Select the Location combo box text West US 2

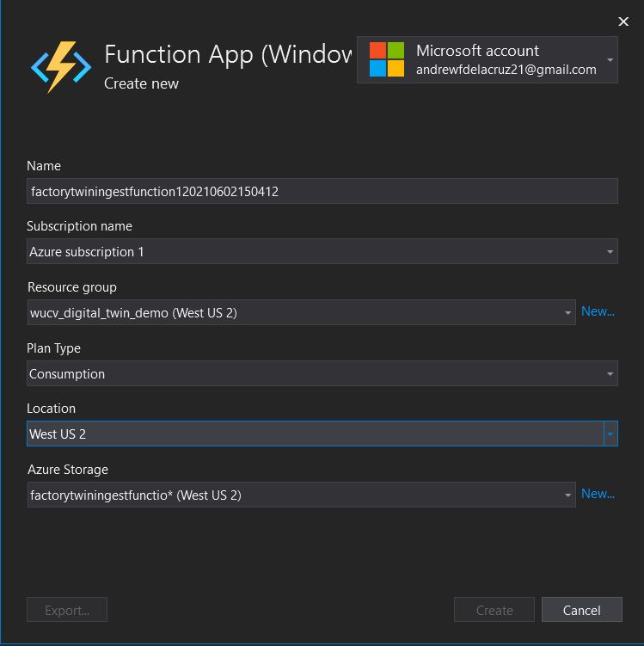[x=58, y=434]
